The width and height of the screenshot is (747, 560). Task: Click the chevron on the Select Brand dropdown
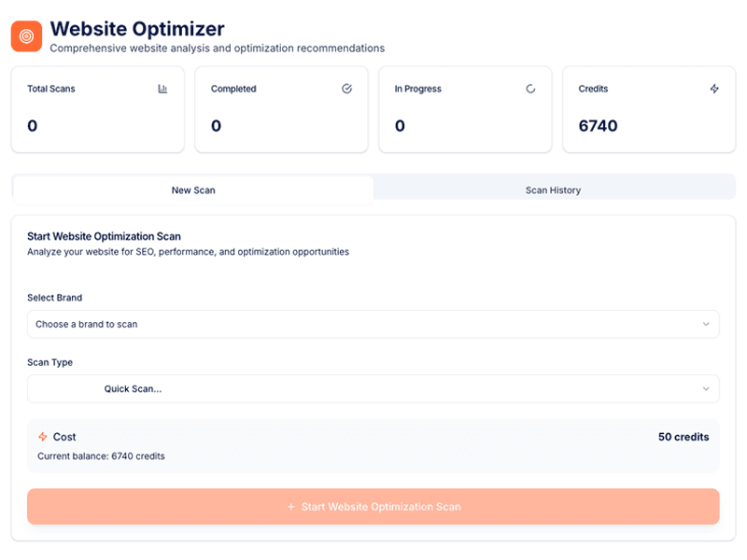tap(708, 324)
